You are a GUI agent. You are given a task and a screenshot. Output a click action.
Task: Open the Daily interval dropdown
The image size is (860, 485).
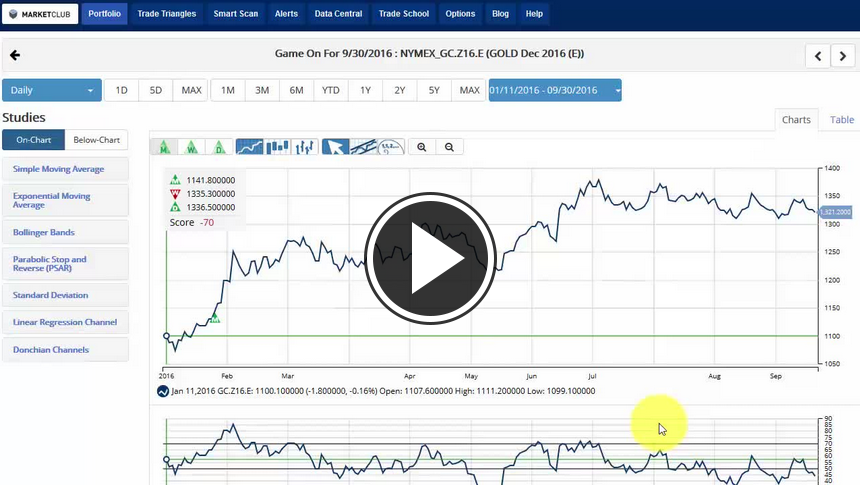tap(52, 90)
